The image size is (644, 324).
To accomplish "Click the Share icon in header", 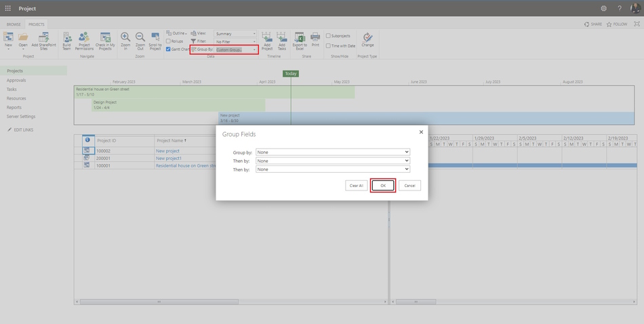I will (587, 24).
